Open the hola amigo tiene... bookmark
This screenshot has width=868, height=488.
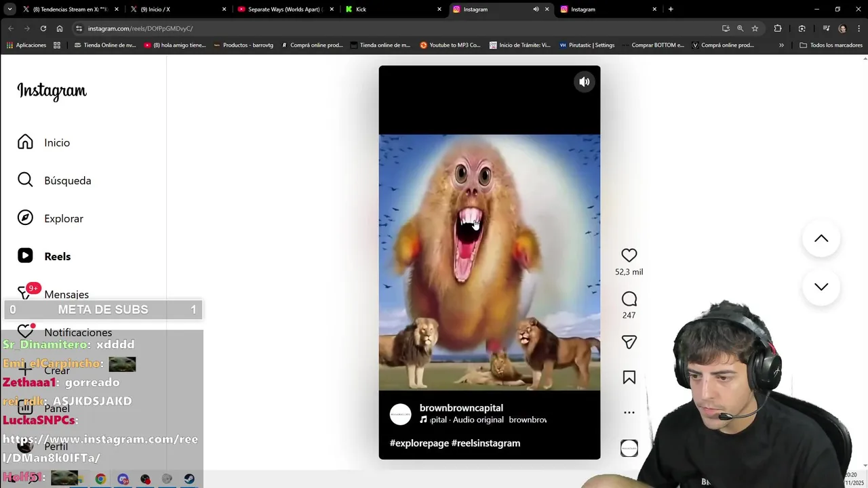click(x=175, y=45)
